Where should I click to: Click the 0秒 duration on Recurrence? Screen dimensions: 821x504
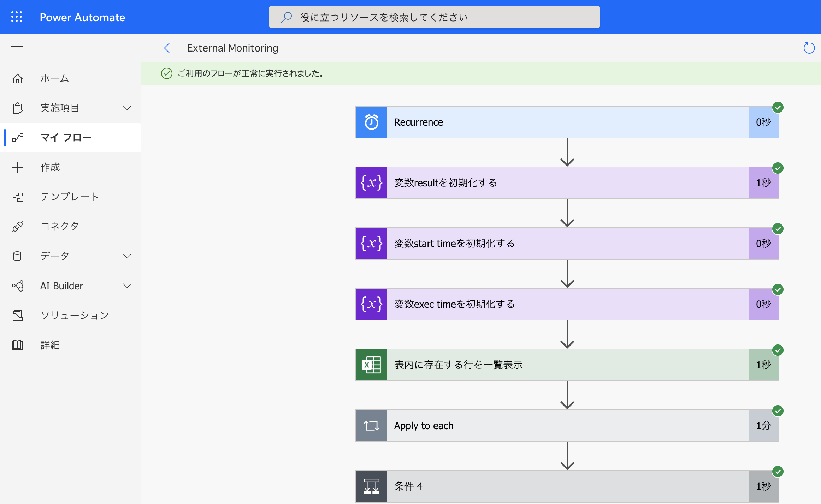click(763, 122)
